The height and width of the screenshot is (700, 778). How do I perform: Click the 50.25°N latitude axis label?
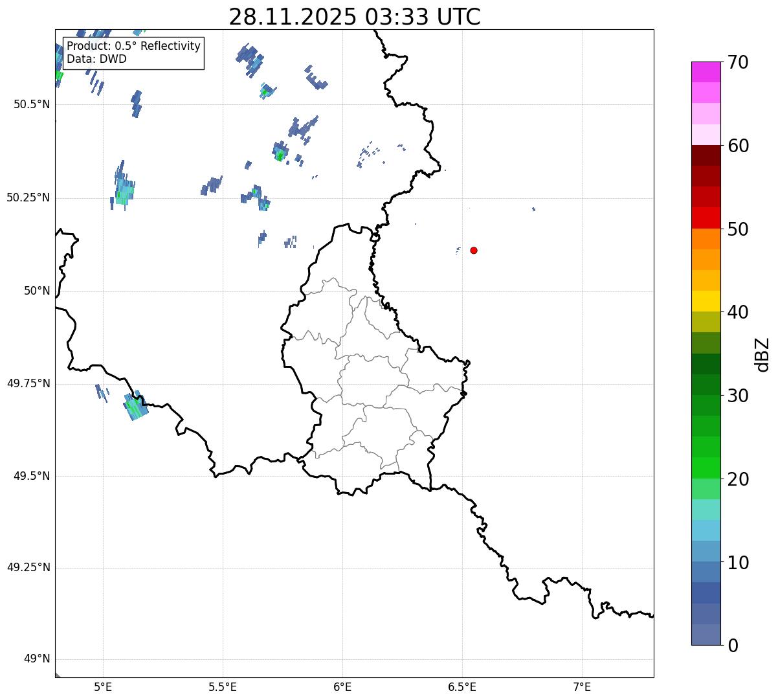[x=28, y=198]
